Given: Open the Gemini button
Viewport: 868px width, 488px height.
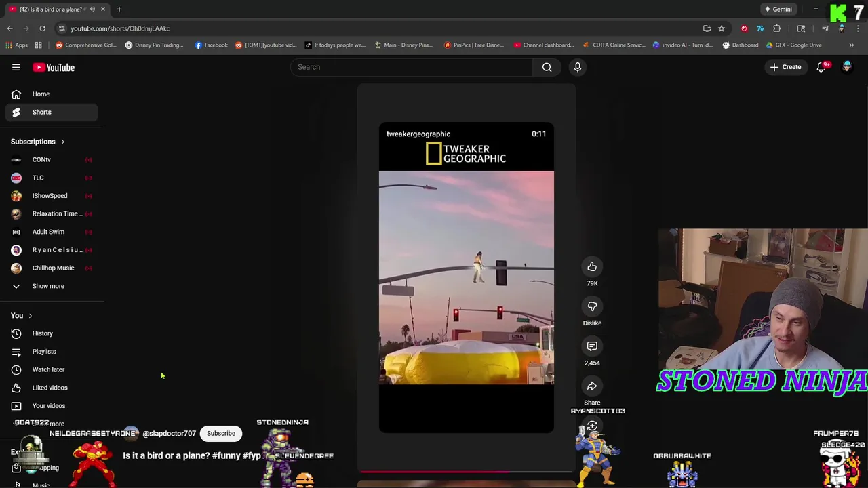Looking at the screenshot, I should [778, 9].
